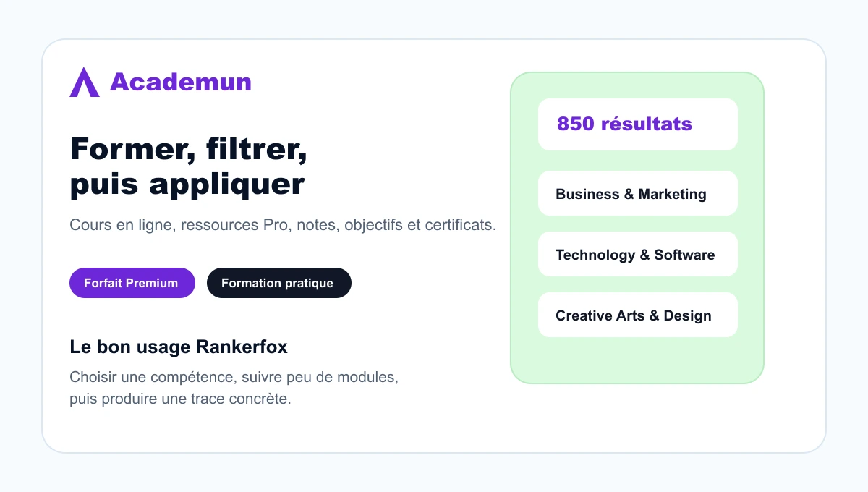The image size is (868, 492).
Task: Click the line "puis produire une trace concrète"
Action: pos(180,399)
